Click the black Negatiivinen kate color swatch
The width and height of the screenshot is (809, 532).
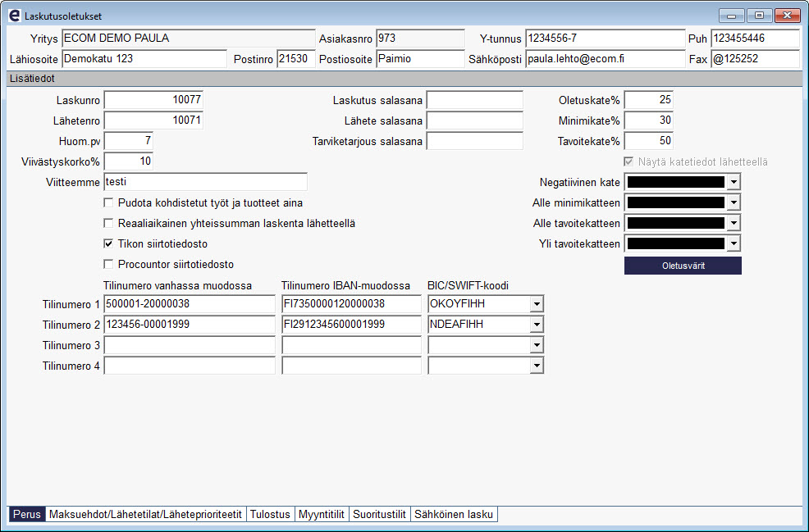(x=676, y=182)
